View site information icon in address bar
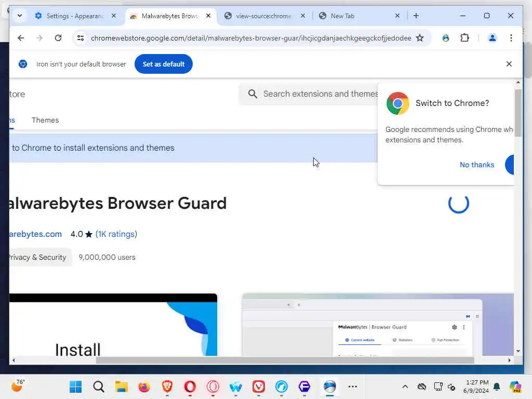Viewport: 532px width, 399px height. (81, 38)
